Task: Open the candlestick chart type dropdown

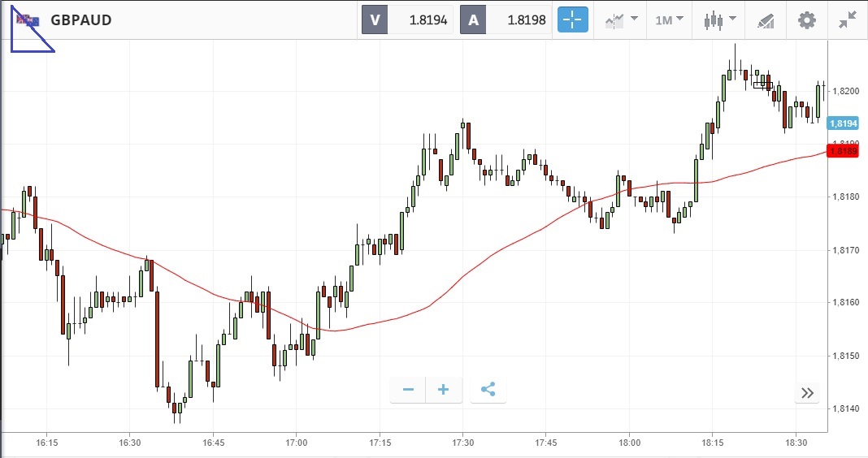Action: 720,20
